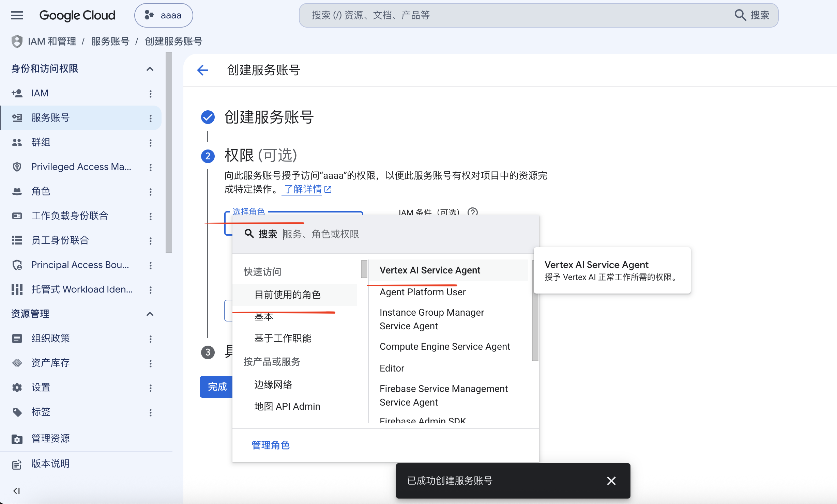
Task: Dismiss the 已成功创建服务账号 notification
Action: pos(611,481)
